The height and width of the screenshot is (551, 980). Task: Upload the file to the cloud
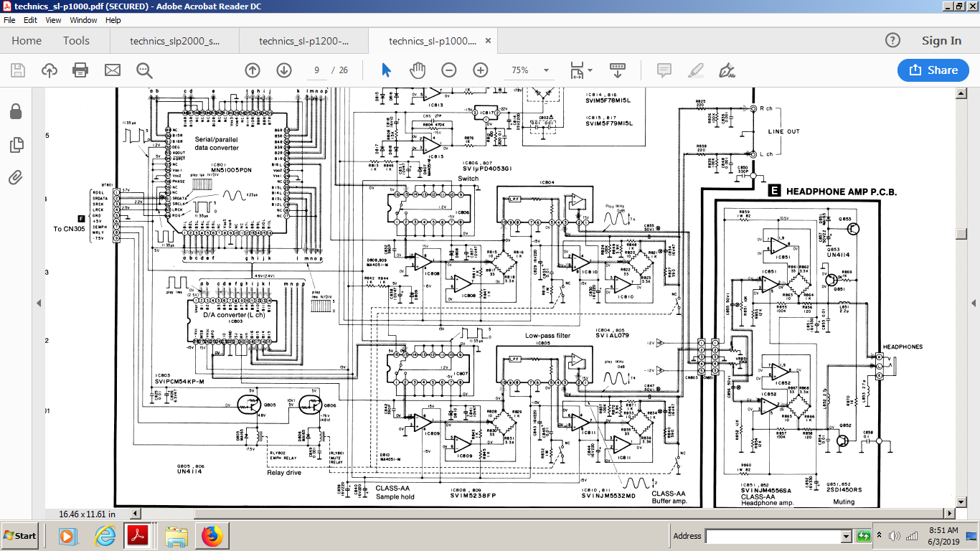pos(50,70)
